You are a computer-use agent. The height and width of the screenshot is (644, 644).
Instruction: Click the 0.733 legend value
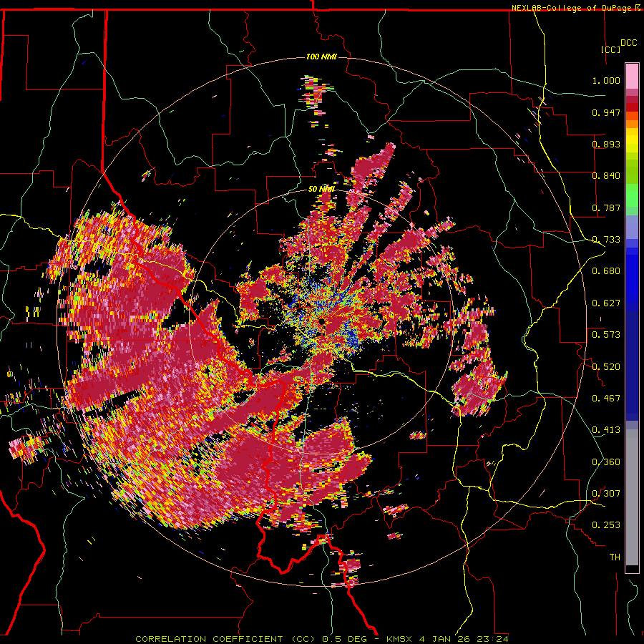(x=606, y=240)
